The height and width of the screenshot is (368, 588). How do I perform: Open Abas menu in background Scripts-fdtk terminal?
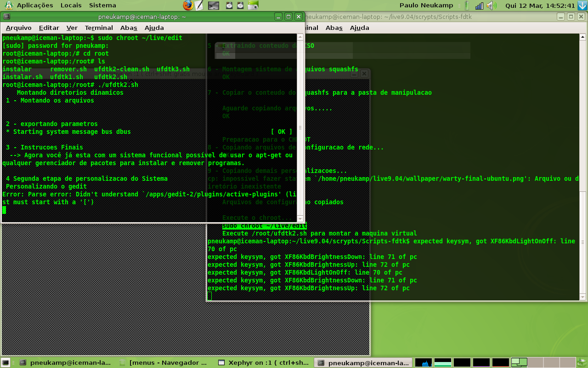coord(334,28)
